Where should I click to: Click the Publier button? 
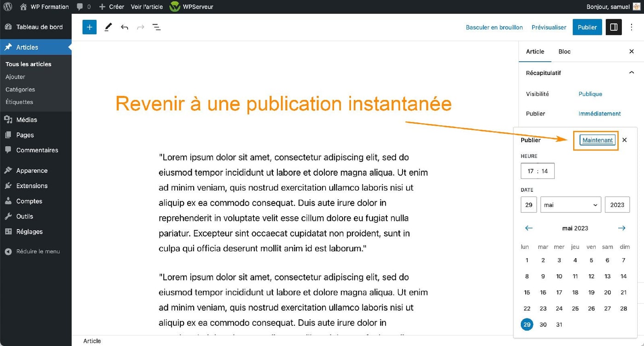[587, 27]
